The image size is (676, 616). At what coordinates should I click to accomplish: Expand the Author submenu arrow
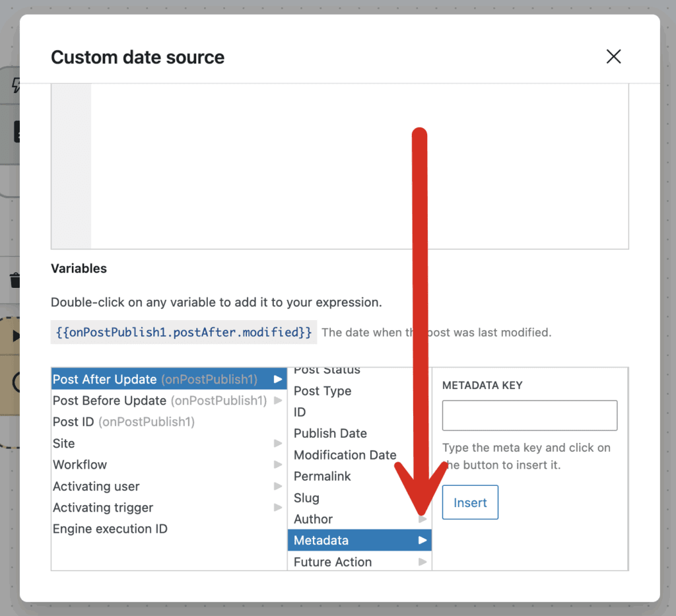click(x=422, y=520)
